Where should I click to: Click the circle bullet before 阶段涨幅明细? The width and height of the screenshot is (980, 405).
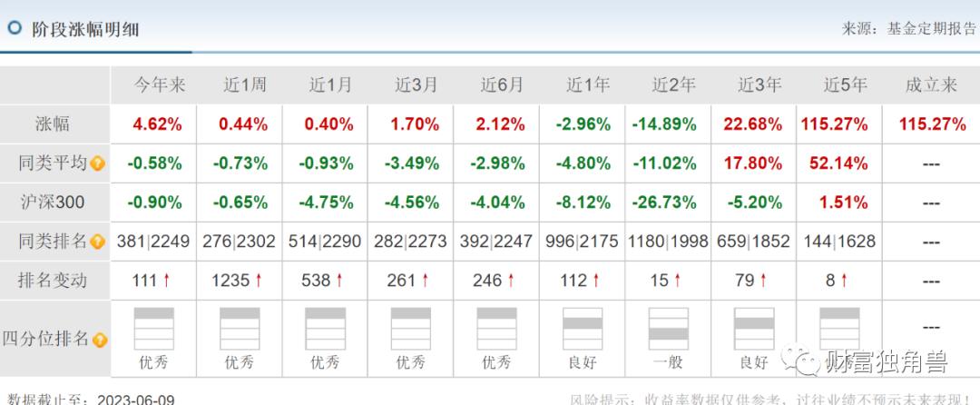click(15, 28)
